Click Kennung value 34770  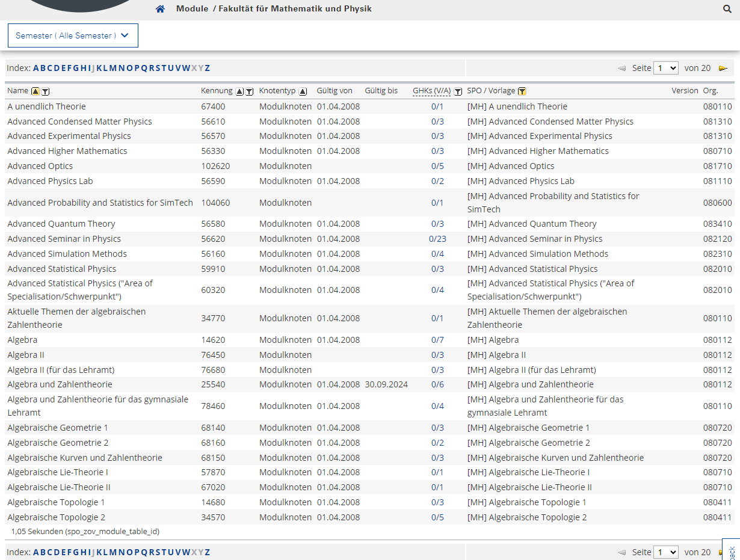(x=213, y=318)
